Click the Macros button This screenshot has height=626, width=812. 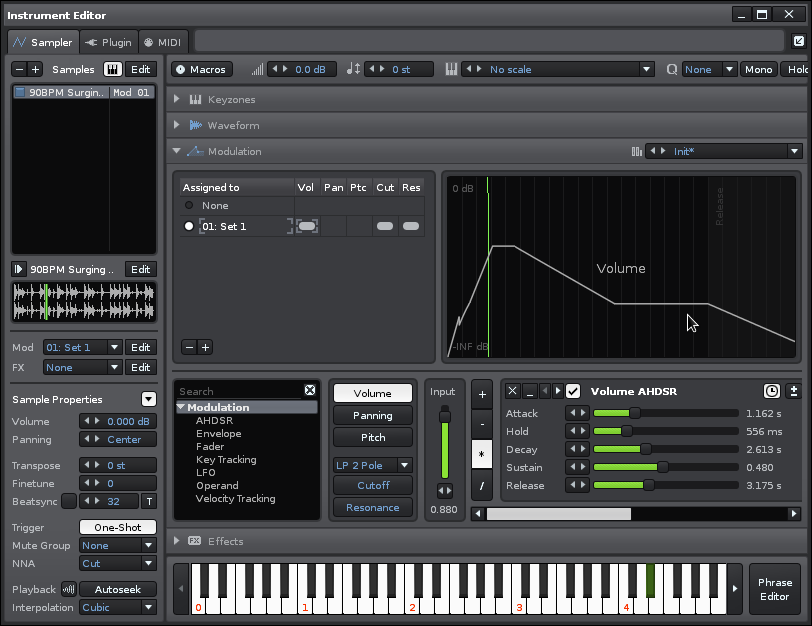(x=201, y=69)
